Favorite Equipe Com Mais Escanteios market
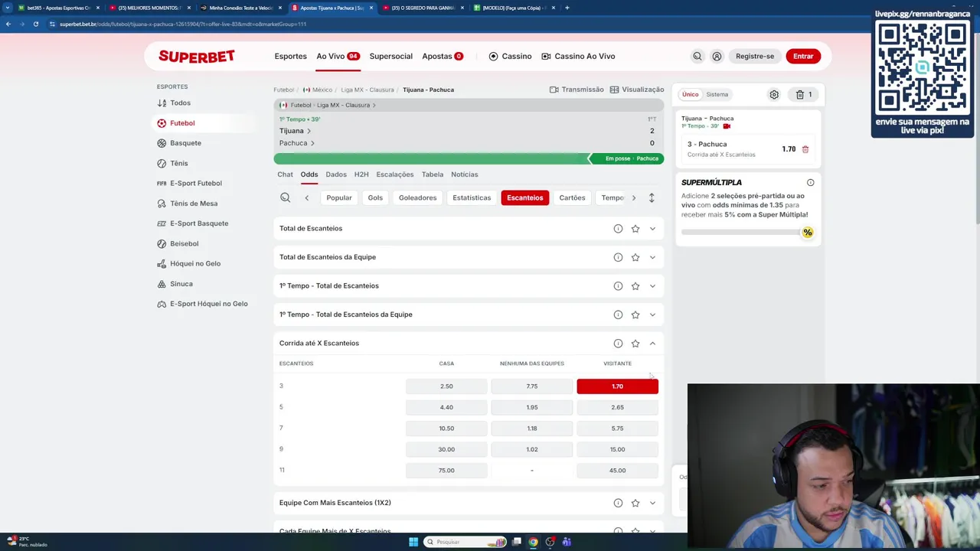Screen dimensions: 980x551 [635, 503]
